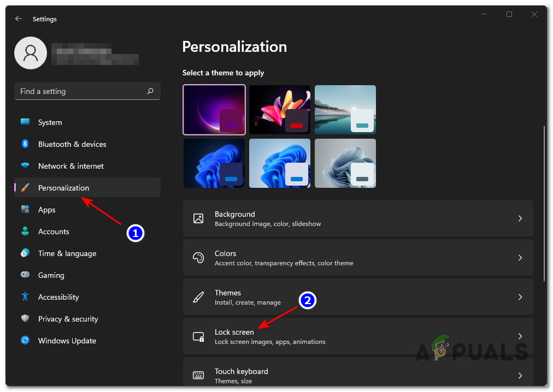Click the Privacy & security shield icon

[x=25, y=319]
